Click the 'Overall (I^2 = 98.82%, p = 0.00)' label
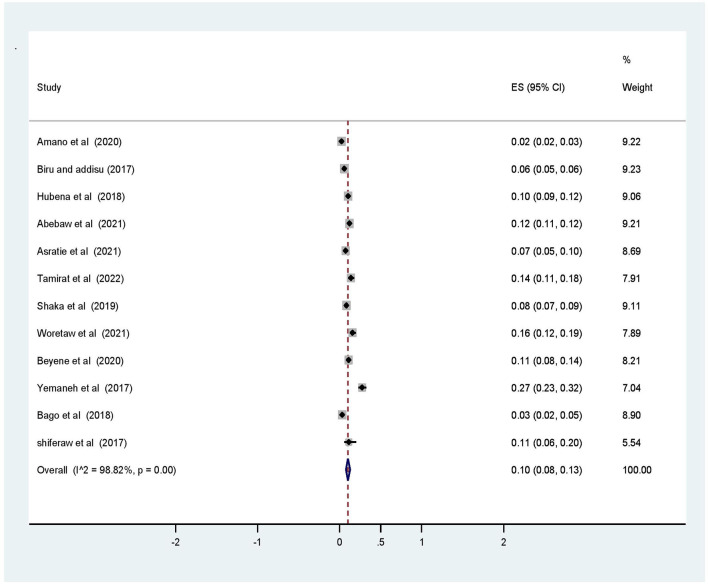Viewport: 708px width, 585px height. click(x=106, y=470)
